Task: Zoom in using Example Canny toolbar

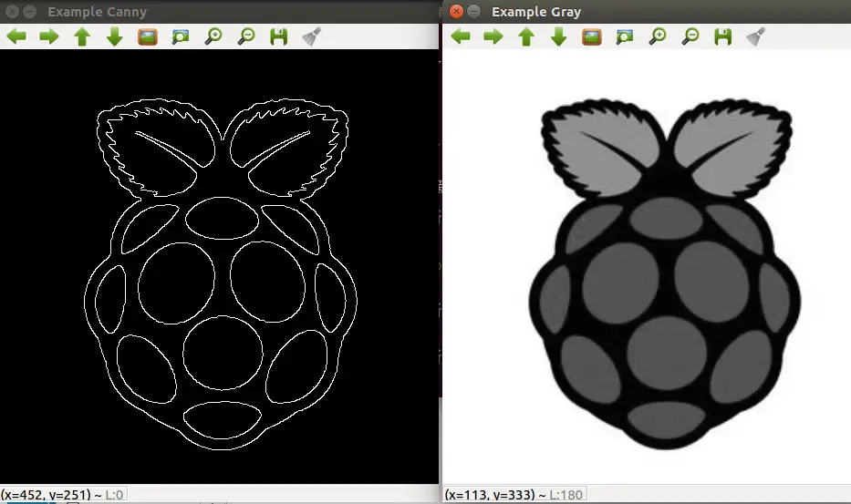Action: 213,36
